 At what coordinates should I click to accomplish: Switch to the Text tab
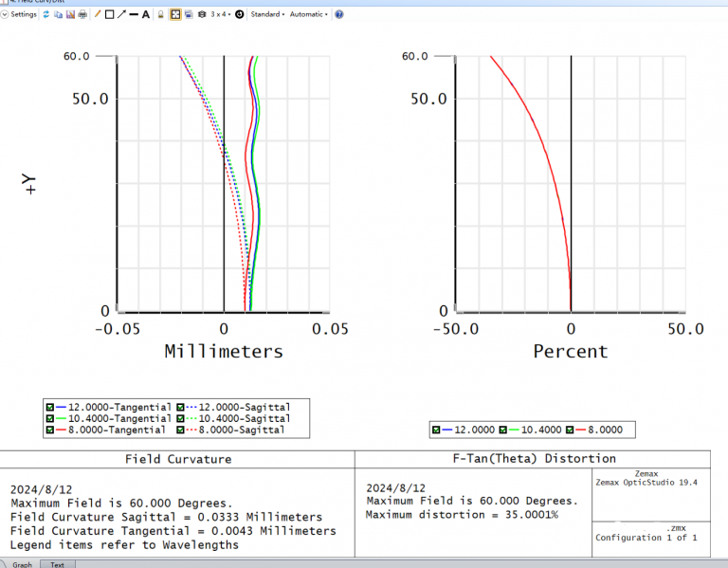[x=57, y=564]
